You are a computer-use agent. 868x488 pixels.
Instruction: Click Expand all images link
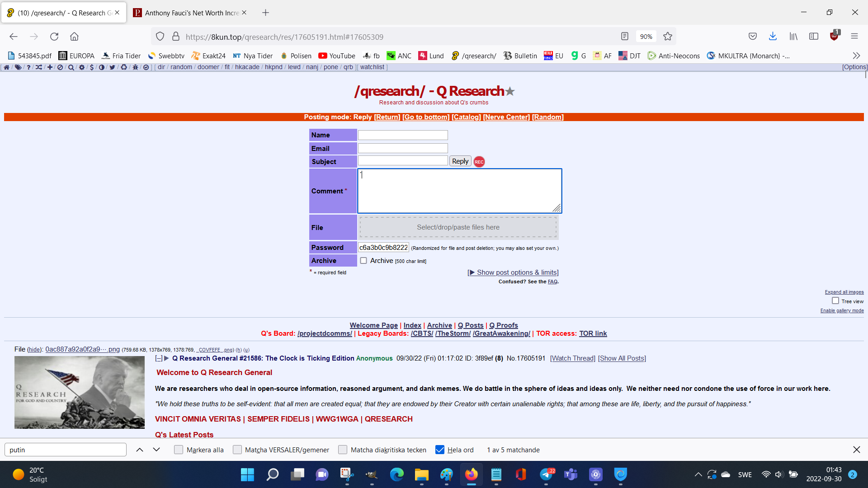844,292
